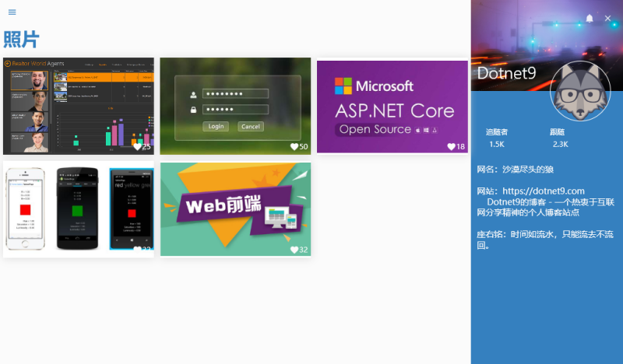Select the 网名：沙漠尽头的狼 line
The height and width of the screenshot is (364, 623).
coord(516,170)
